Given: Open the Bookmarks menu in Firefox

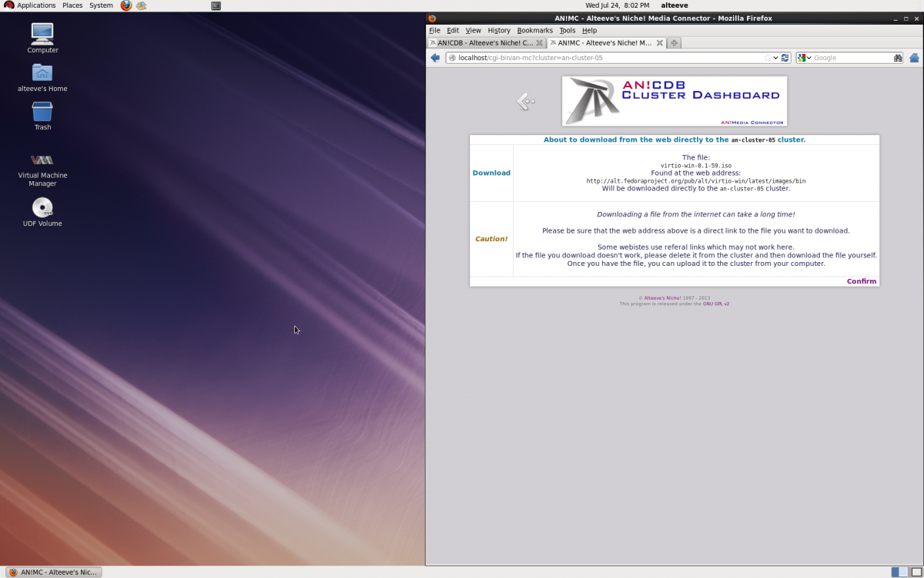Looking at the screenshot, I should (x=534, y=30).
